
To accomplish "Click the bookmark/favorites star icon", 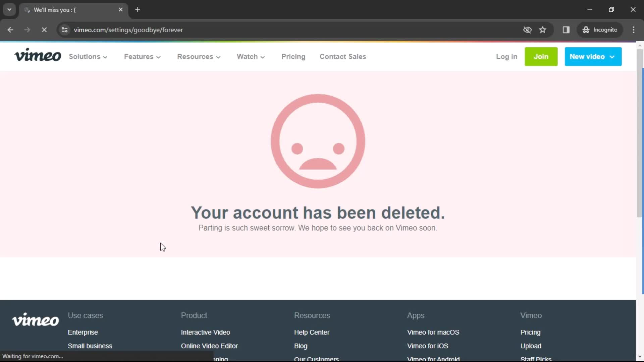I will pos(543,29).
